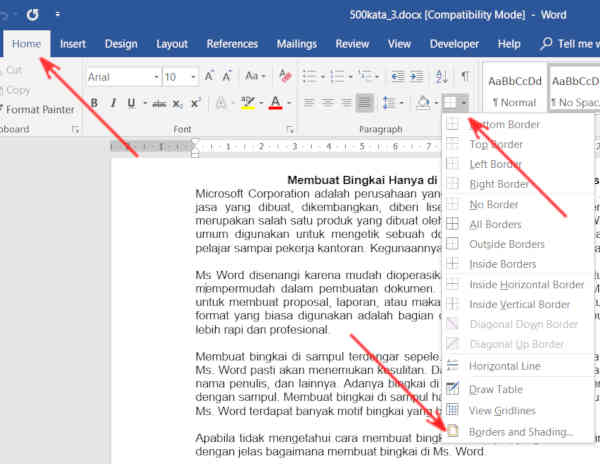Toggle View Gridlines option
Screen dimensions: 600x464
(518, 410)
